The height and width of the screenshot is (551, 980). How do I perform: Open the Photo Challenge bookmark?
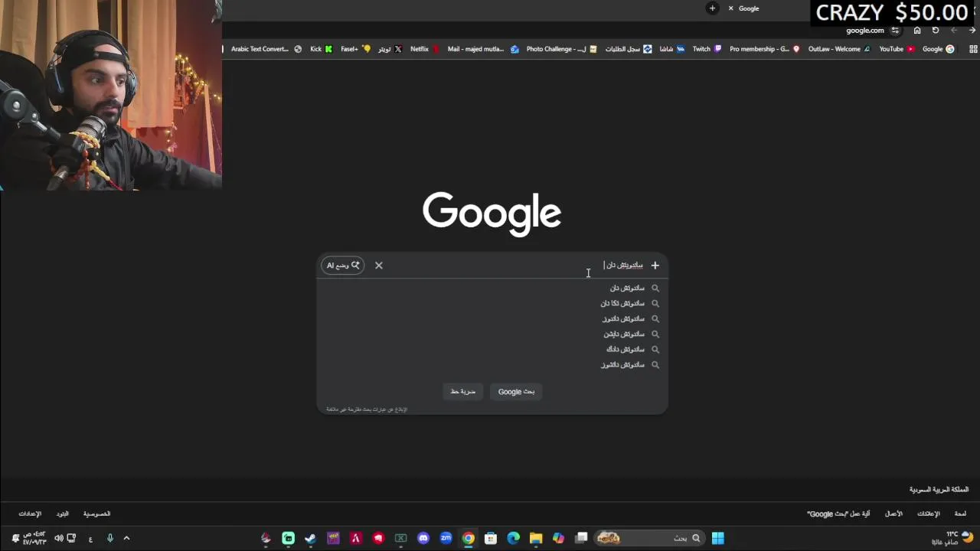pos(561,49)
